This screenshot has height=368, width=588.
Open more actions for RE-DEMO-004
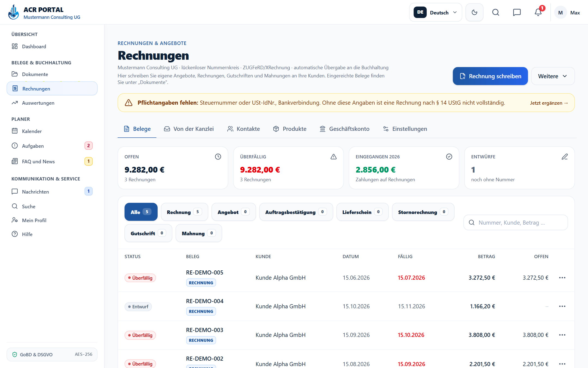click(x=562, y=306)
